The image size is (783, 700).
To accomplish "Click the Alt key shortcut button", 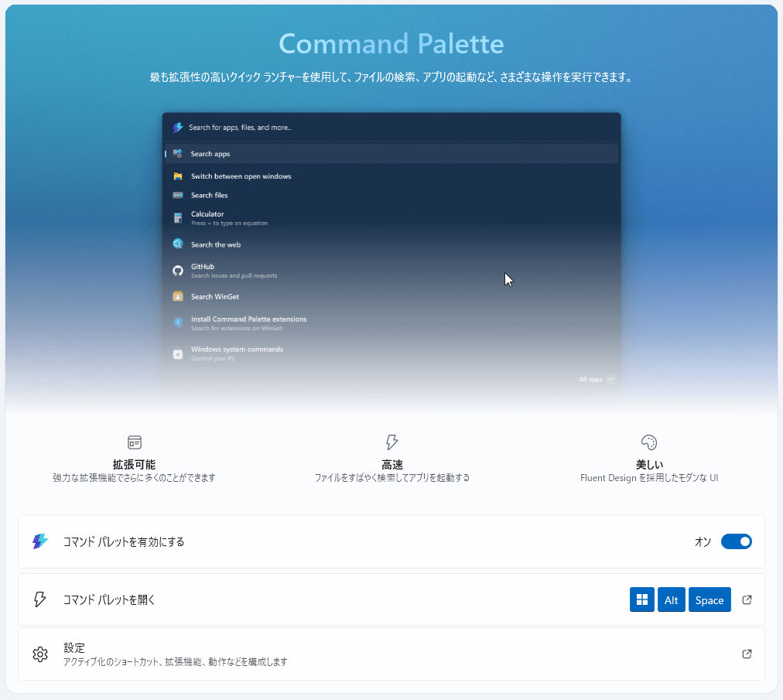I will coord(671,599).
